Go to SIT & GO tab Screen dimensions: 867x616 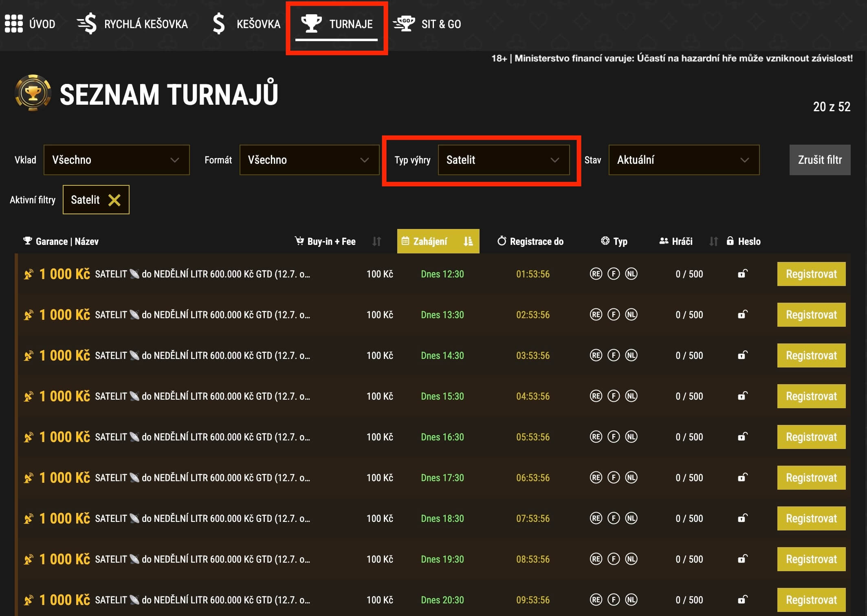(x=427, y=24)
